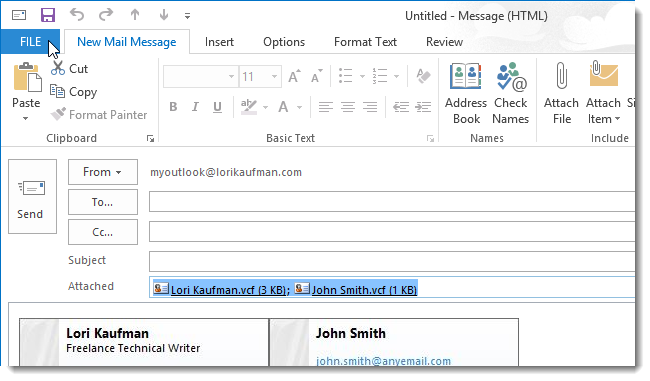The height and width of the screenshot is (381, 650).
Task: Open the Customize Quick Access Toolbar menu
Action: 187,16
